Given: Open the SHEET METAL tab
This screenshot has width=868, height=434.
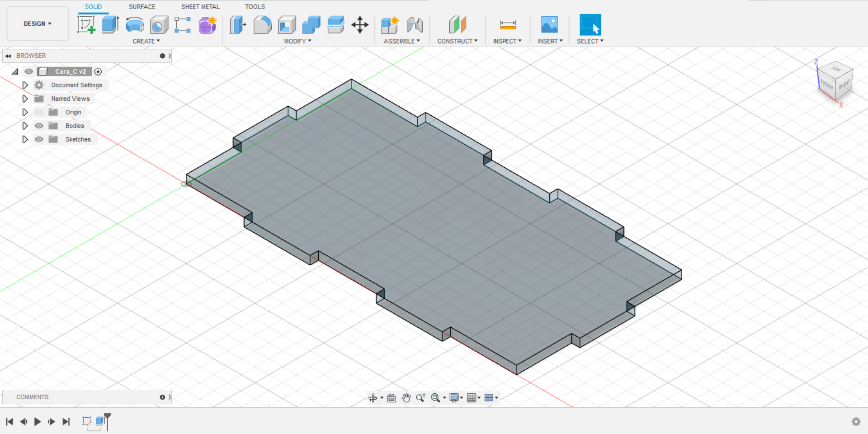Looking at the screenshot, I should (x=200, y=7).
